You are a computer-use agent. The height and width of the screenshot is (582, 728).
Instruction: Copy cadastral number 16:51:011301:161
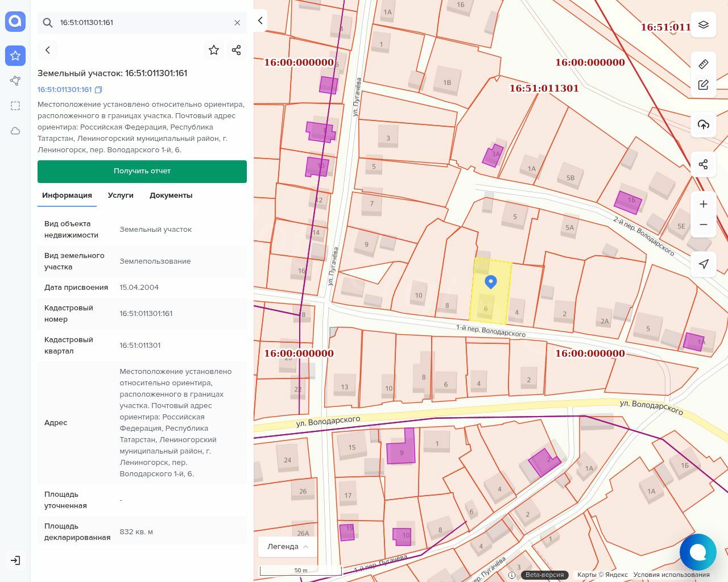[98, 90]
